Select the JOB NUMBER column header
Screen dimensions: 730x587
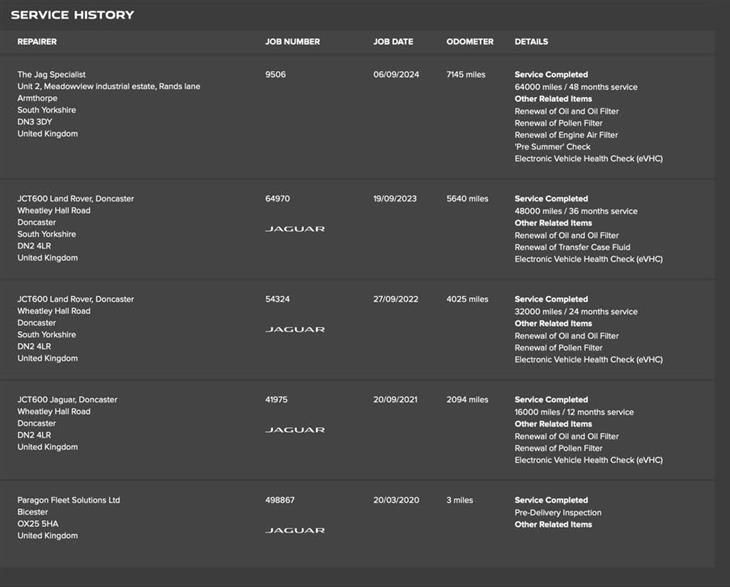292,42
